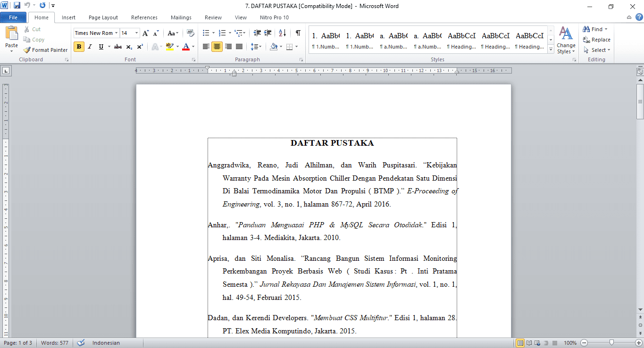Click the Cut scissors icon

pos(26,29)
